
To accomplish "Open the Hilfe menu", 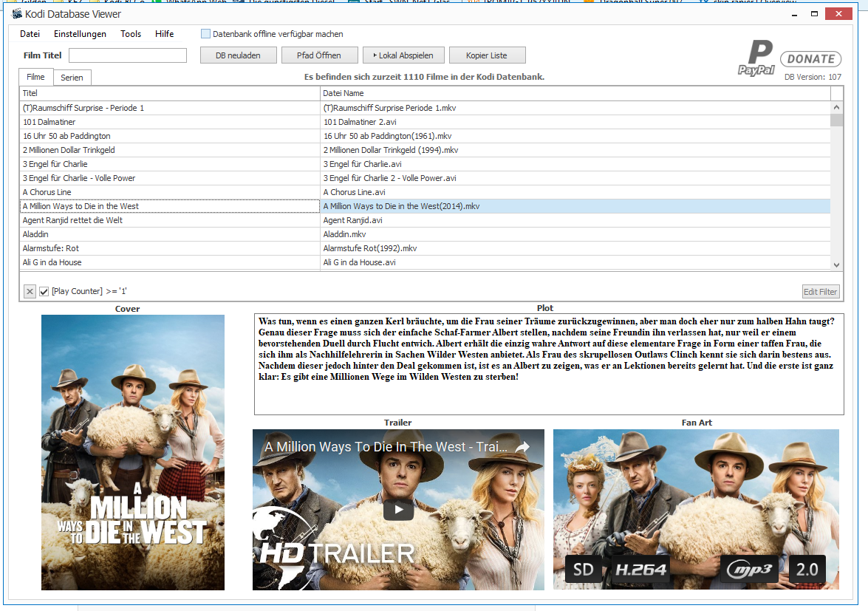I will click(x=165, y=34).
